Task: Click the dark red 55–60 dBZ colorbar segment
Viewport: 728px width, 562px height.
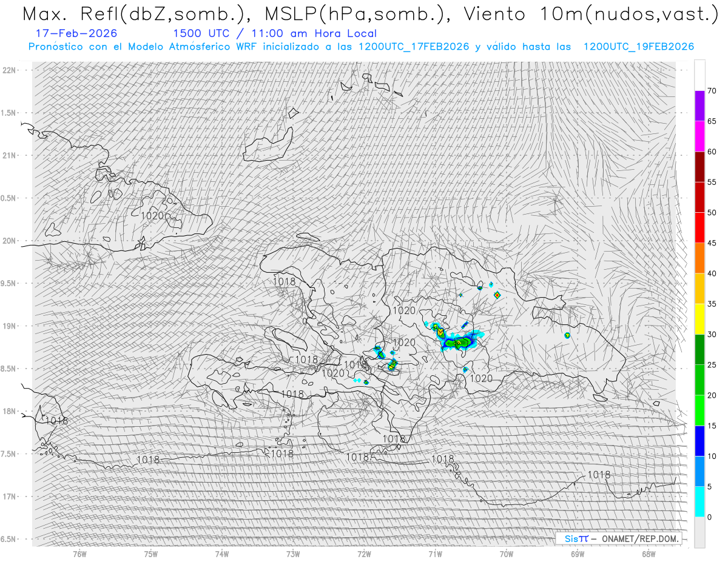Action: [x=699, y=167]
